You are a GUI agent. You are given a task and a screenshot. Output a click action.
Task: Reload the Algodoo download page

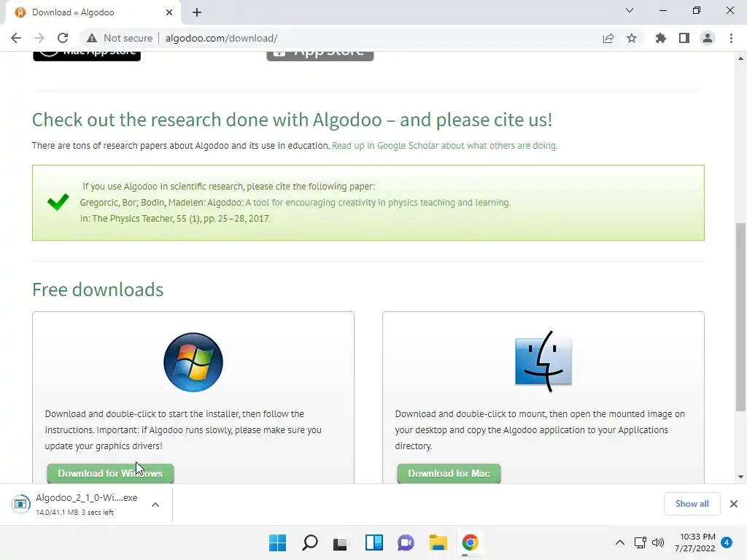pos(63,38)
